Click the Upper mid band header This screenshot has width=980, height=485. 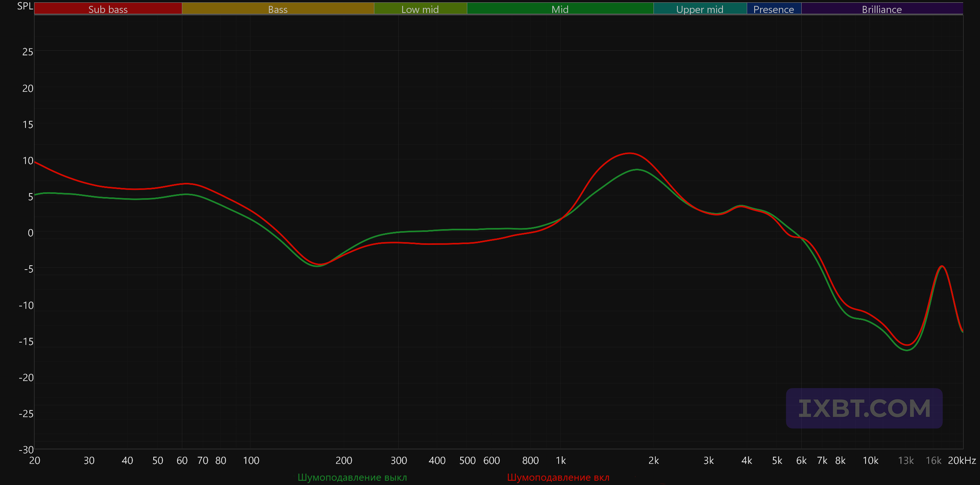[700, 9]
